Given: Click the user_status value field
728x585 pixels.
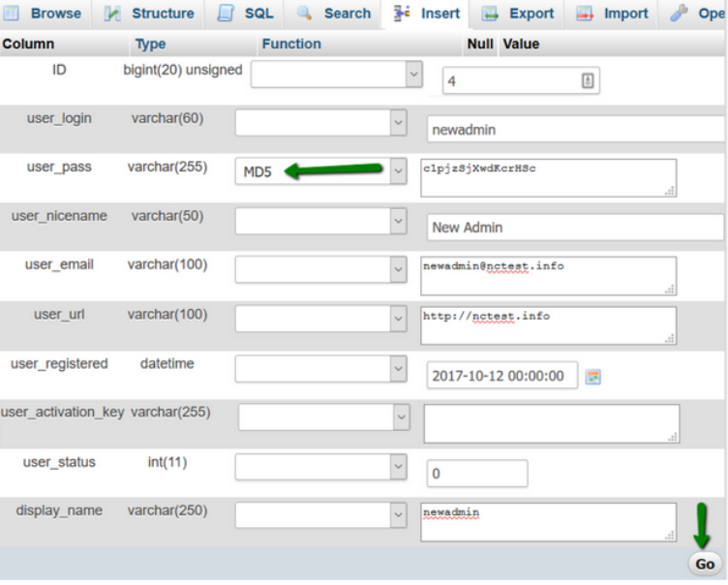Looking at the screenshot, I should (476, 475).
